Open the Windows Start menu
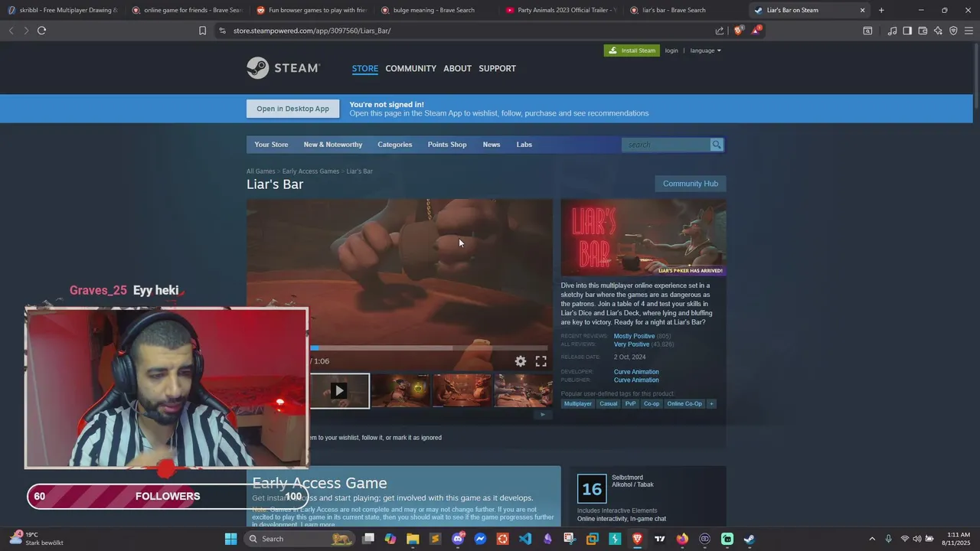The height and width of the screenshot is (551, 980). click(x=230, y=539)
